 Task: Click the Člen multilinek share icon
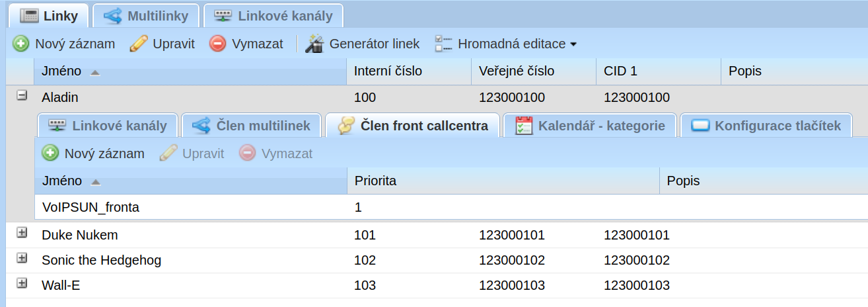click(201, 126)
